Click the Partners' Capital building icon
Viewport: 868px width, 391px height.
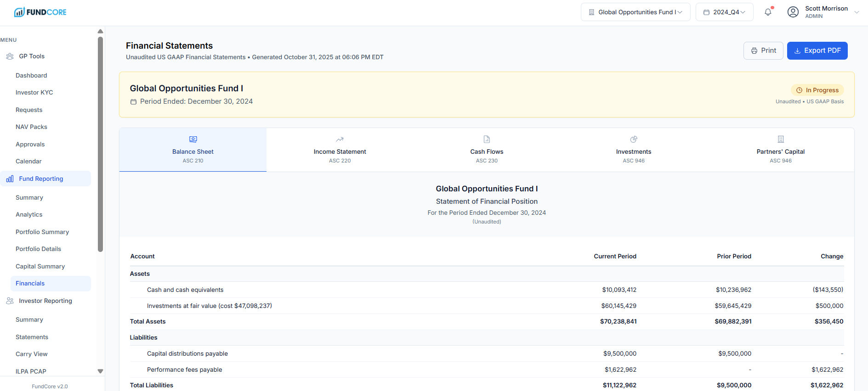coord(781,139)
